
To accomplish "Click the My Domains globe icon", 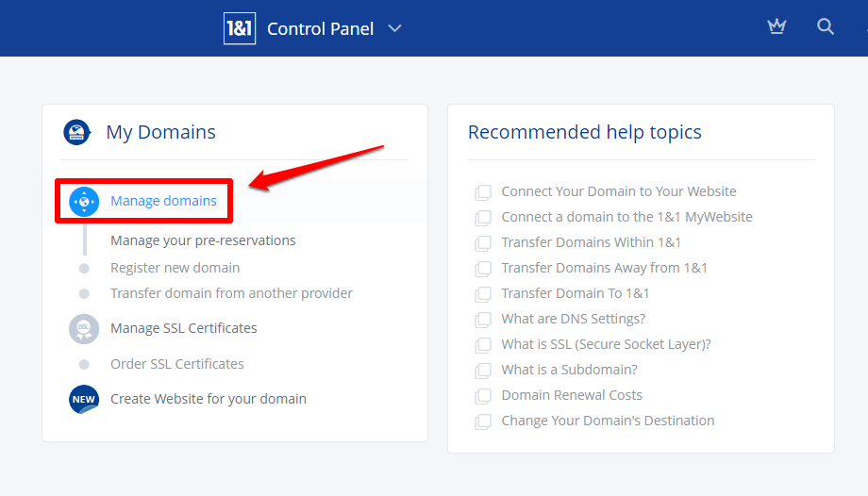I will (x=77, y=132).
